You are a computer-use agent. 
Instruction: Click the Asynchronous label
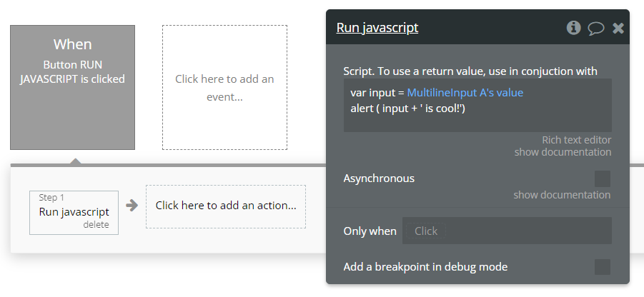click(379, 178)
